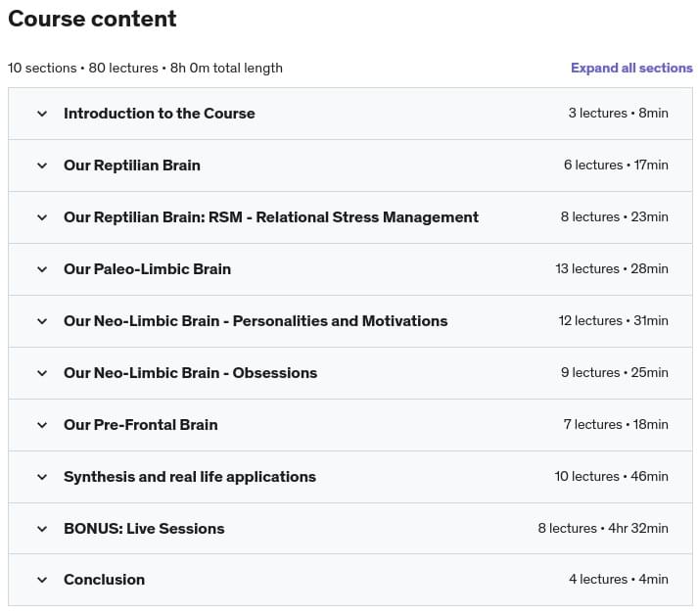Select the BONUS: Live Sessions title
Image resolution: width=698 pixels, height=616 pixels.
coord(144,528)
